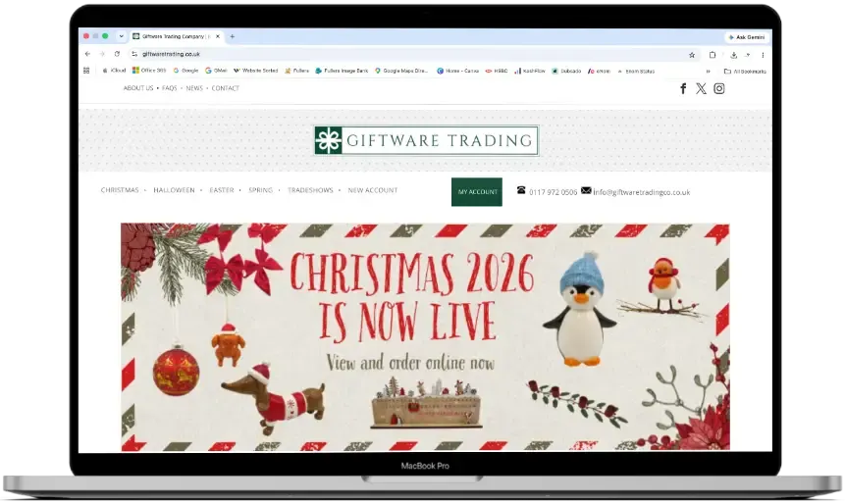Open the GMail bookmark
This screenshot has height=504, width=845.
coord(216,71)
